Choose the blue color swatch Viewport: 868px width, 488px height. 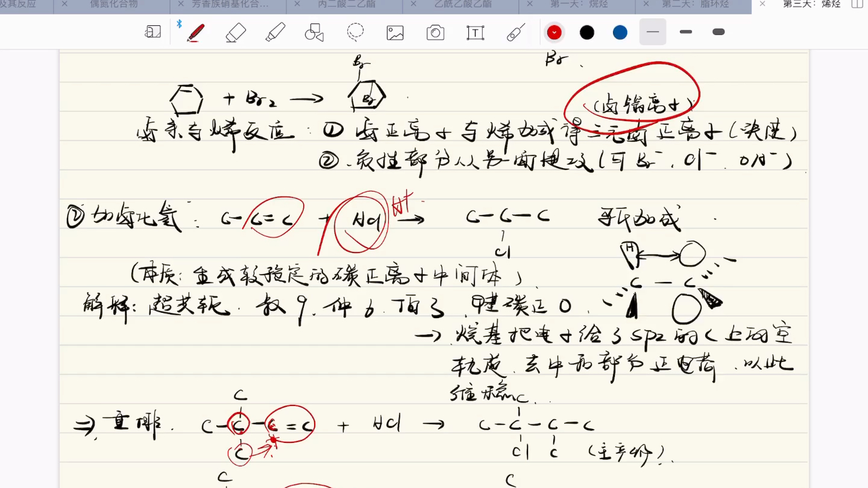click(x=620, y=33)
